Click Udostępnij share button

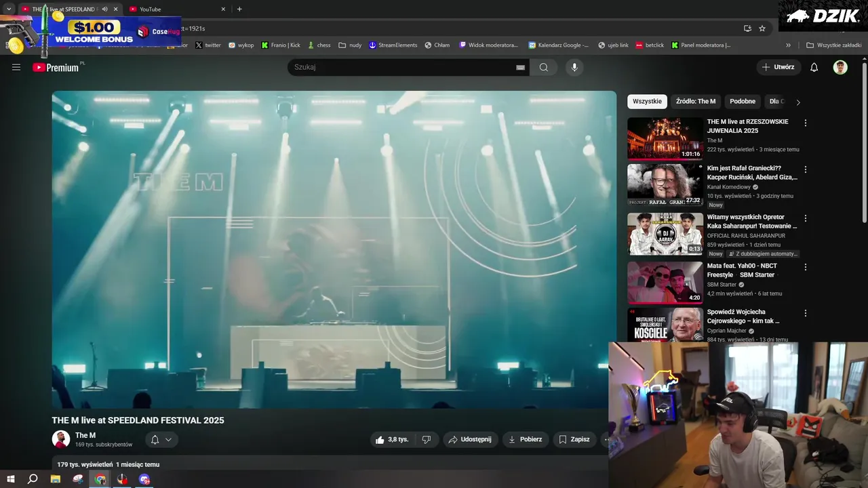(471, 439)
